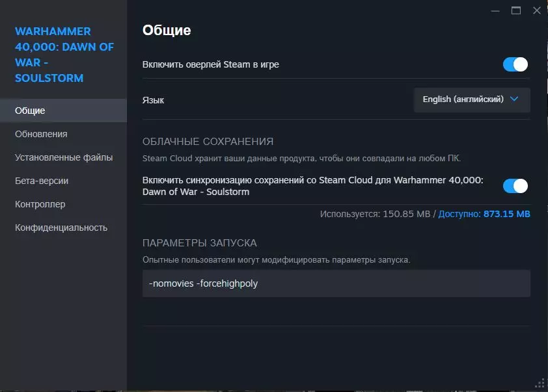Open the Обновления section
548x392 pixels.
coord(41,134)
